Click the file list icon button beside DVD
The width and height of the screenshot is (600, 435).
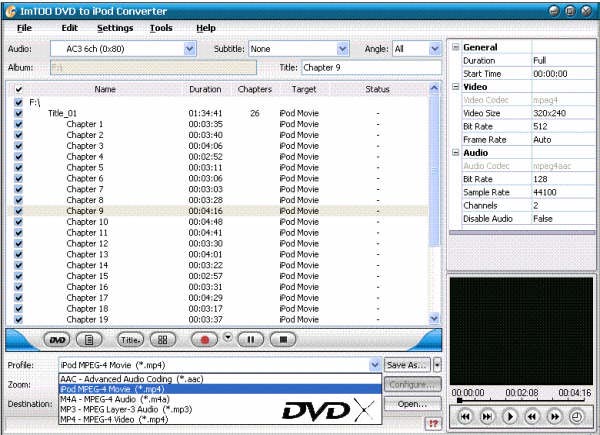click(x=89, y=340)
